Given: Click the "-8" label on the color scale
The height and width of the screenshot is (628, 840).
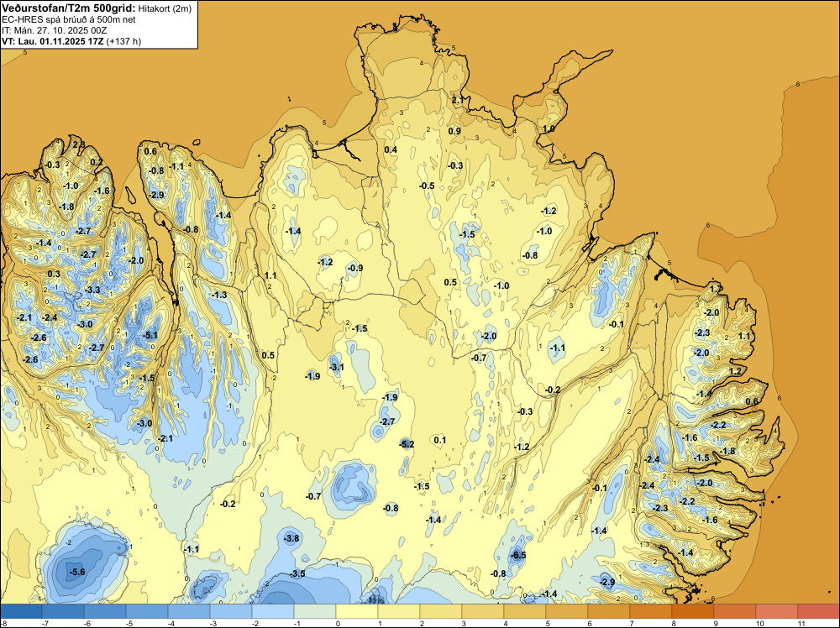Looking at the screenshot, I should (x=3, y=623).
